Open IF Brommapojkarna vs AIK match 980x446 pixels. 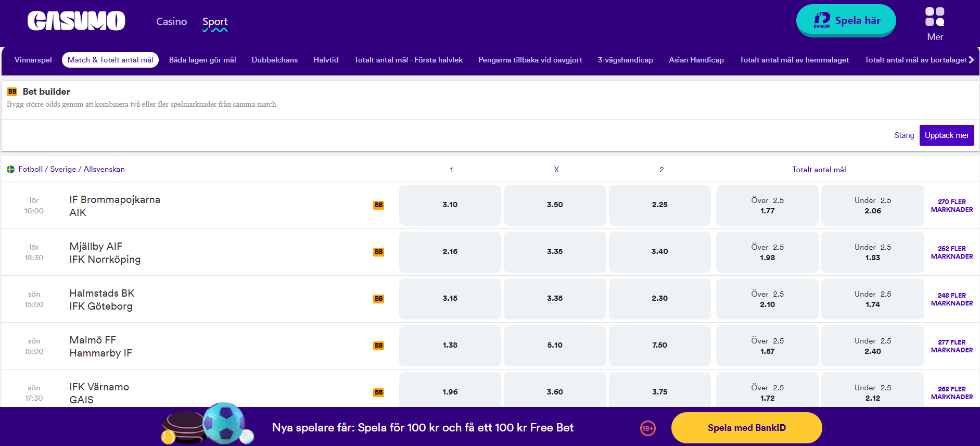coord(115,206)
